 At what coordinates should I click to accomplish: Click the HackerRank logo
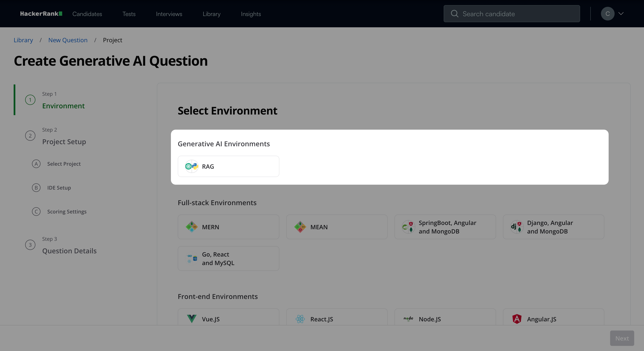pyautogui.click(x=41, y=14)
